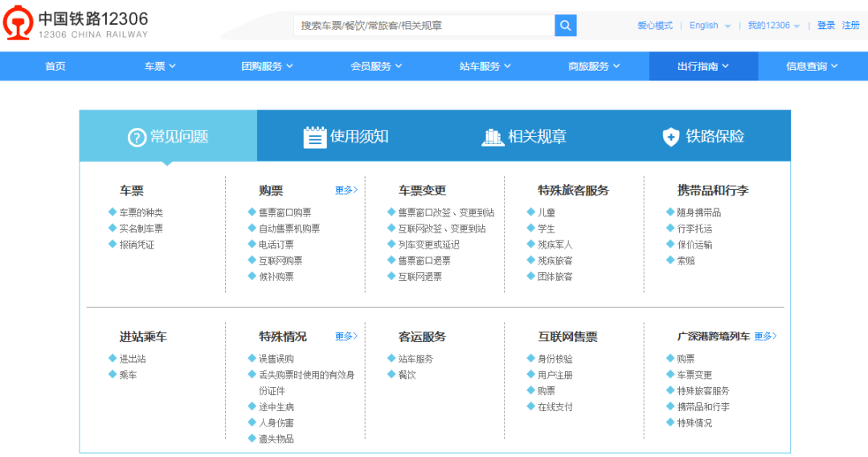Expand the 我的12306 account dropdown
This screenshot has height=457, width=868.
[773, 26]
